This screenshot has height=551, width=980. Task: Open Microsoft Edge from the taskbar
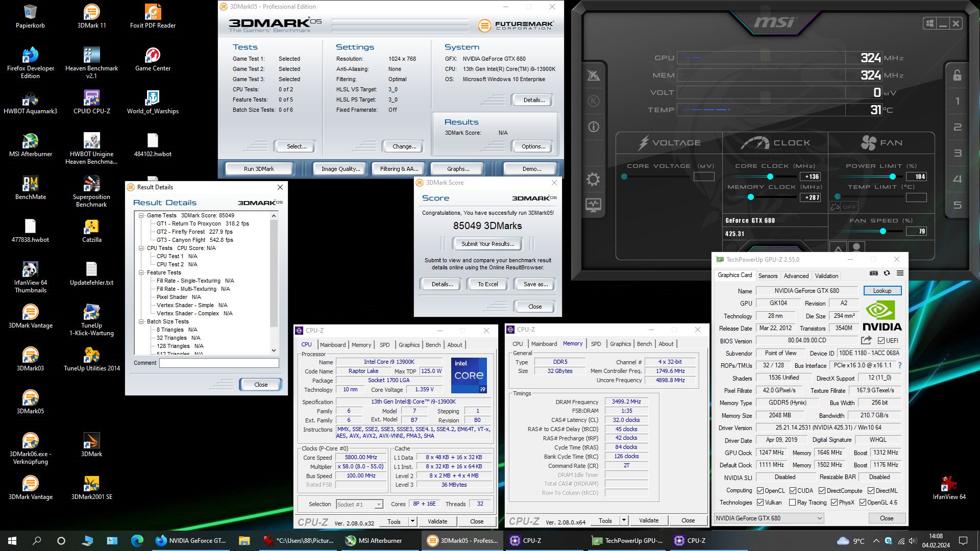click(x=137, y=541)
